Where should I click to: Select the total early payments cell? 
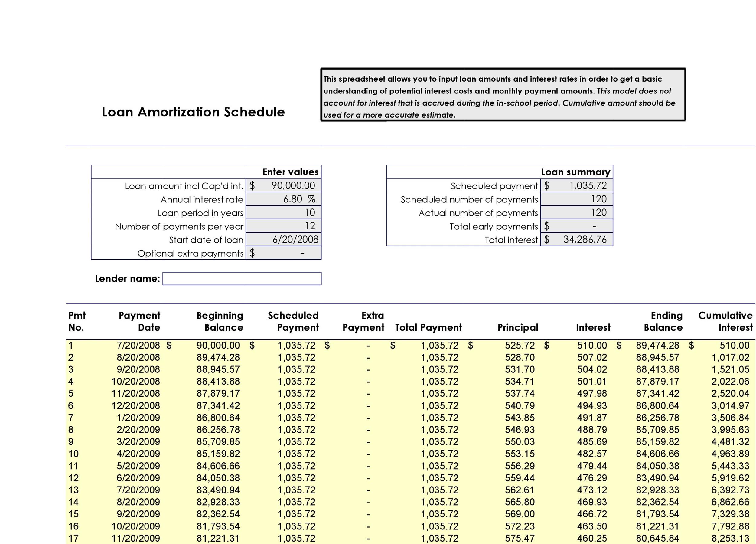577,226
